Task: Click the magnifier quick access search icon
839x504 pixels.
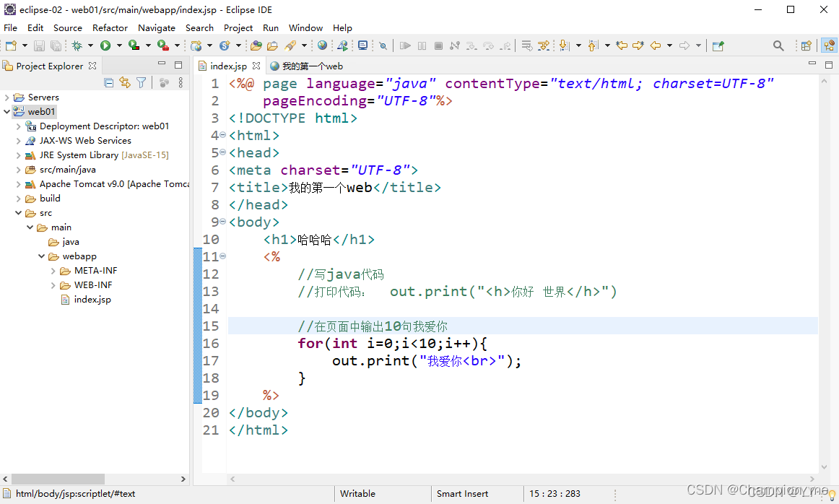Action: (x=778, y=46)
